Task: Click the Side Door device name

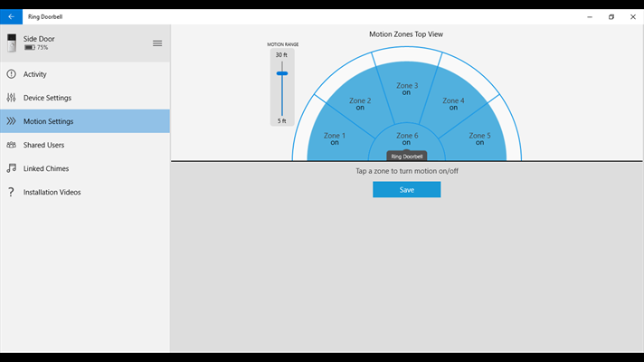Action: 39,39
